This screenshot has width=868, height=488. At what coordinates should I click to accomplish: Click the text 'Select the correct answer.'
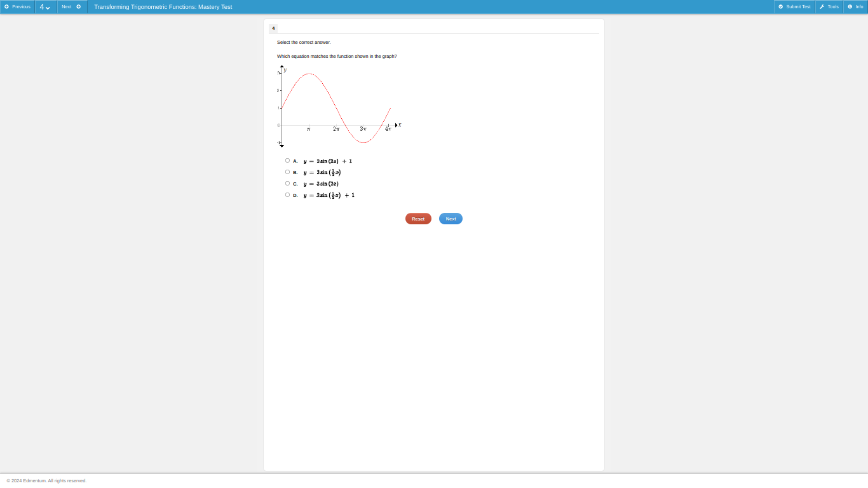click(304, 43)
